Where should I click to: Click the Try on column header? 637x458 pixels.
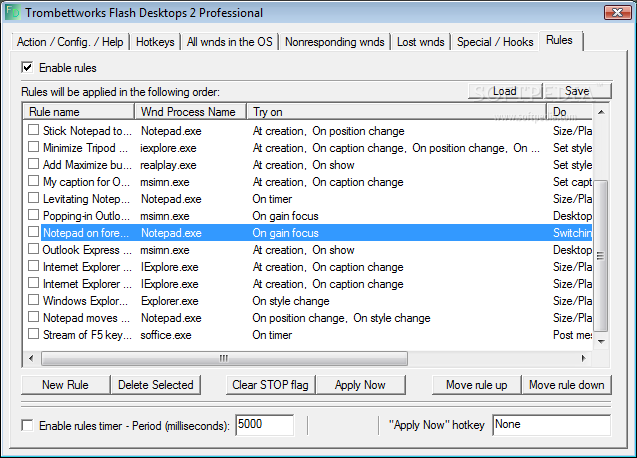[396, 112]
